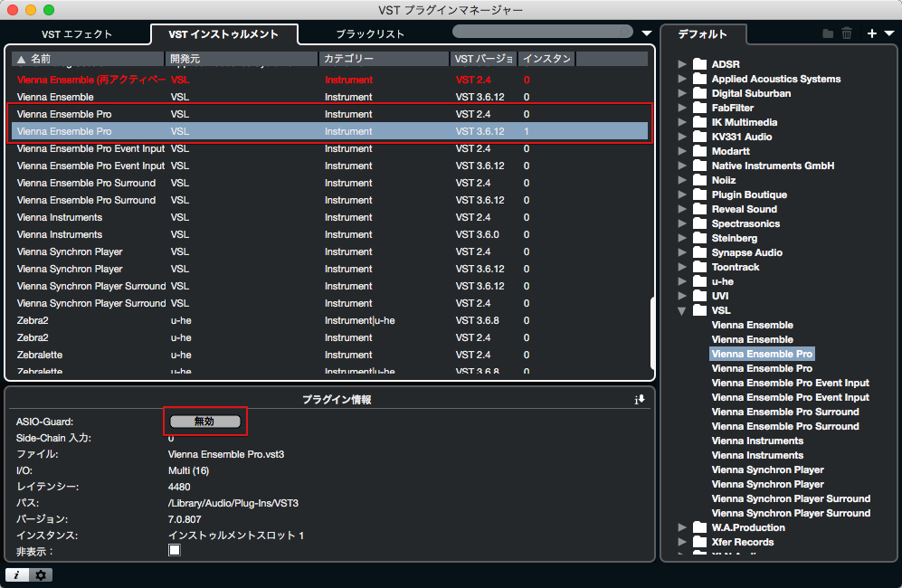This screenshot has width=902, height=588.
Task: Toggle the ASIO-Guard 無効 button
Action: (205, 422)
